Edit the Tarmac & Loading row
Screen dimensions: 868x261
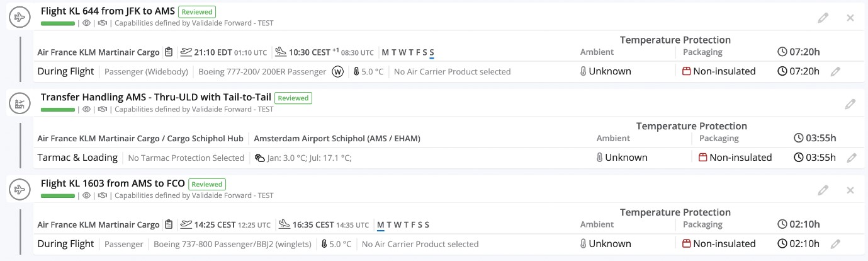(x=852, y=158)
